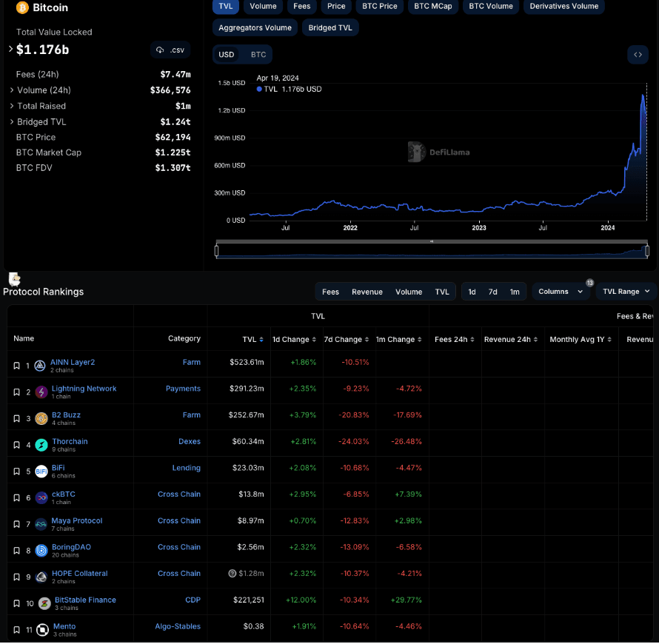Open the Maya Protocol link
This screenshot has width=659, height=644.
(x=77, y=520)
